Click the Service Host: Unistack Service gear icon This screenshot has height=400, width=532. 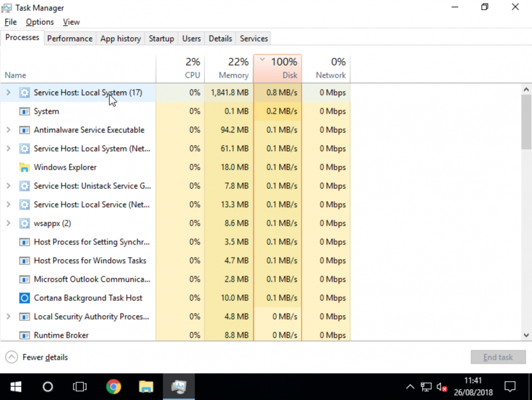coord(24,186)
